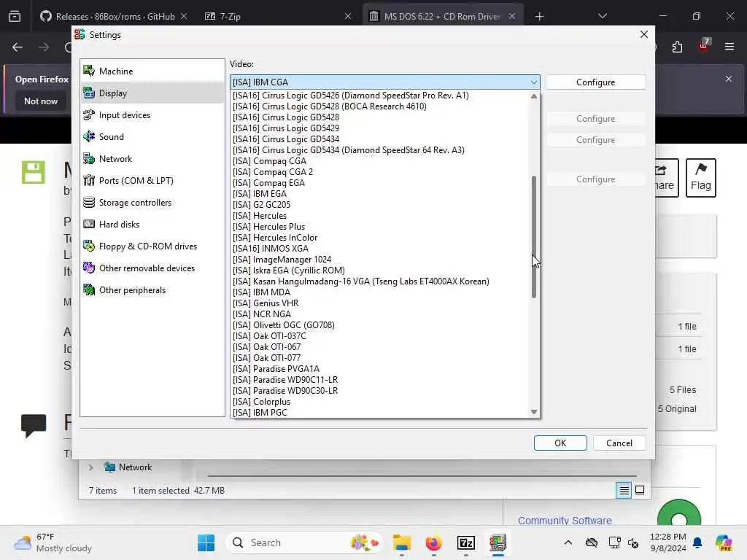Screen dimensions: 747x560
Task: Show hidden system tray icons
Action: click(568, 542)
